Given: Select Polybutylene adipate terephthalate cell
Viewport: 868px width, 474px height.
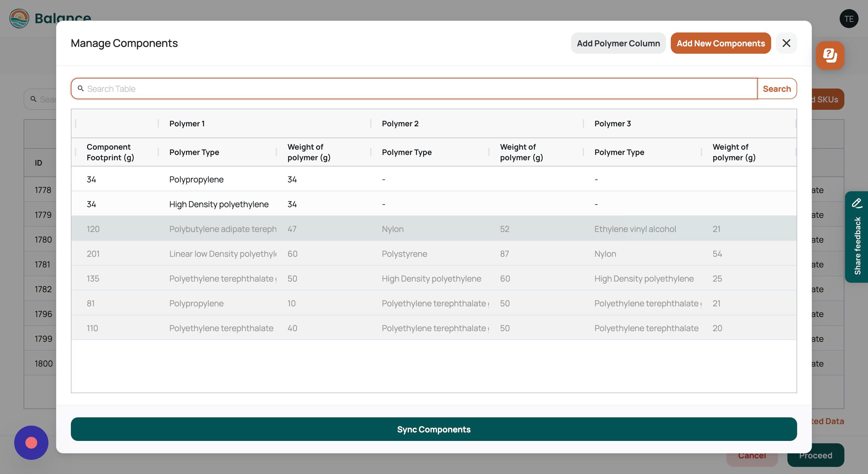Looking at the screenshot, I should click(223, 229).
